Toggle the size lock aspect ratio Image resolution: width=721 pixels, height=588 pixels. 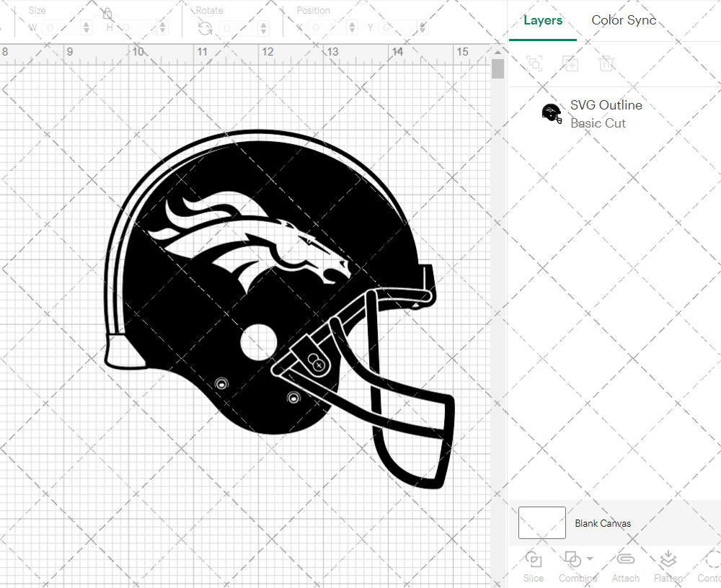[x=107, y=14]
